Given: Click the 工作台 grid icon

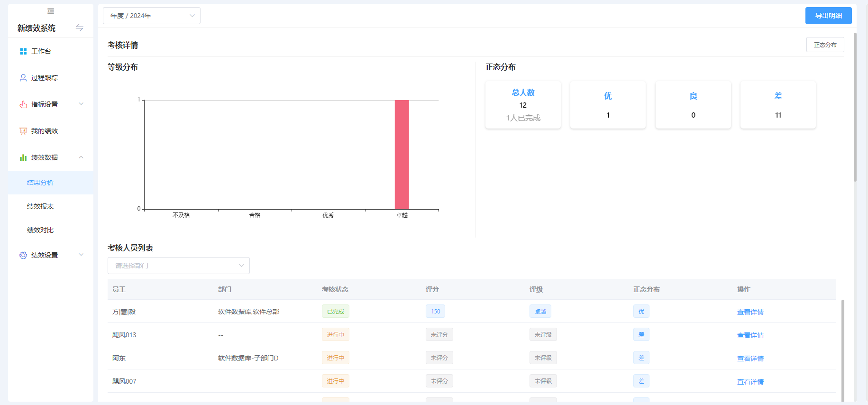Looking at the screenshot, I should click(23, 51).
